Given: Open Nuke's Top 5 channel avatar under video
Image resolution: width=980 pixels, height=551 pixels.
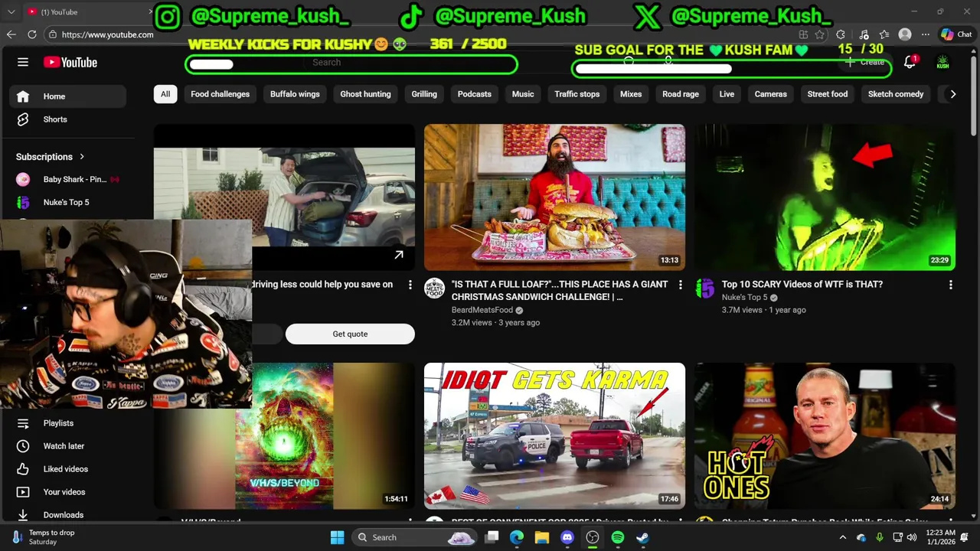Looking at the screenshot, I should click(x=704, y=288).
